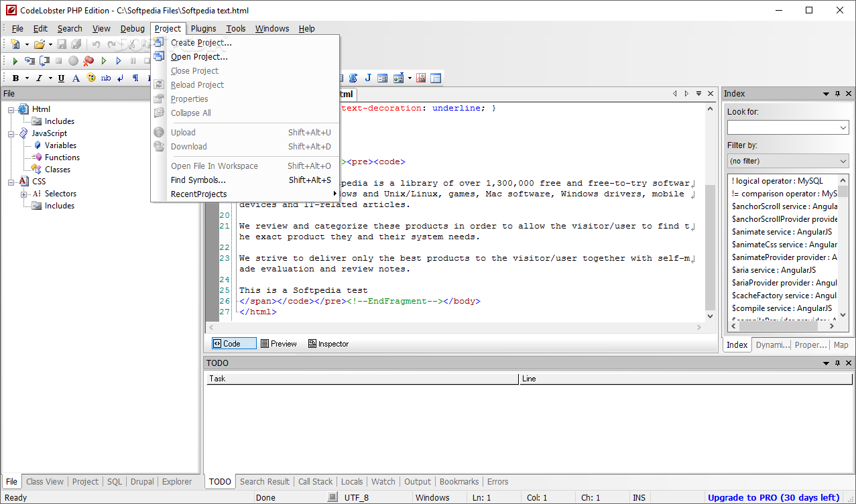Click the Form toolbar icon
Image resolution: width=856 pixels, height=504 pixels.
tap(383, 78)
